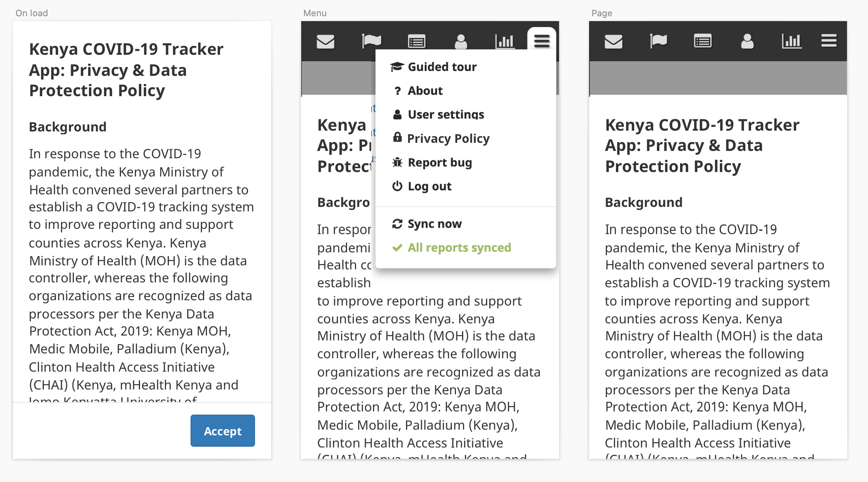Click the question mark About icon
This screenshot has width=868, height=482.
coord(397,91)
